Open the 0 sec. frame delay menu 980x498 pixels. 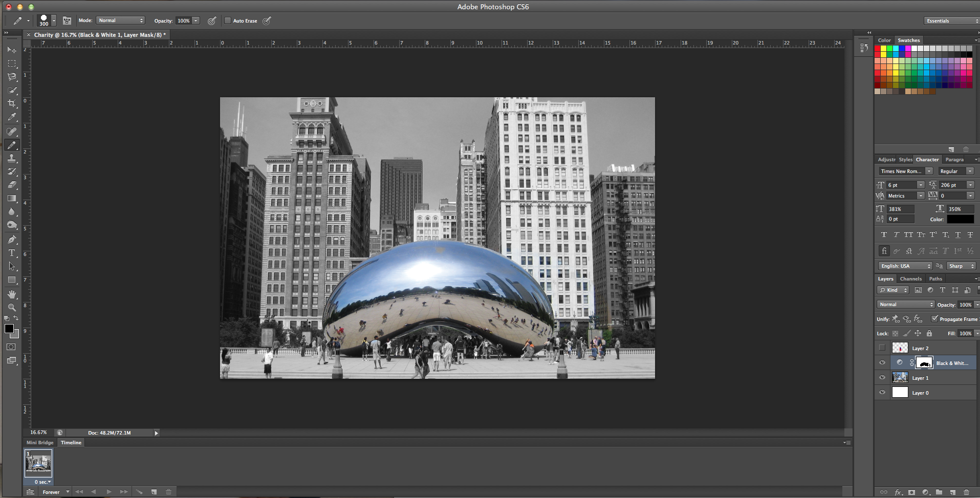pos(42,482)
